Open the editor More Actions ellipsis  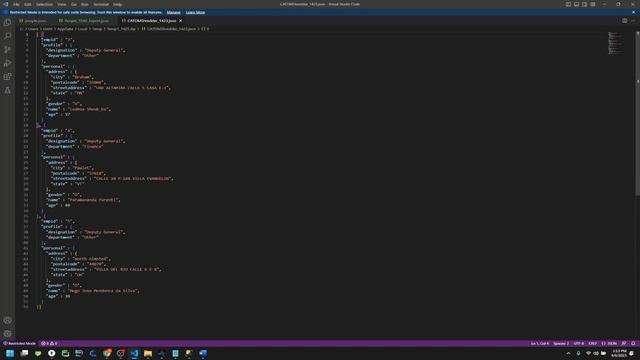point(633,20)
